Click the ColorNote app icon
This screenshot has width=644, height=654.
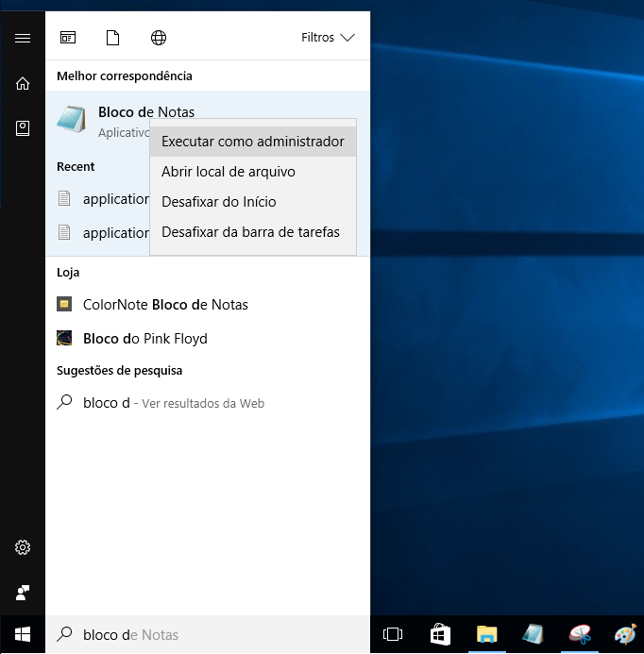(64, 304)
